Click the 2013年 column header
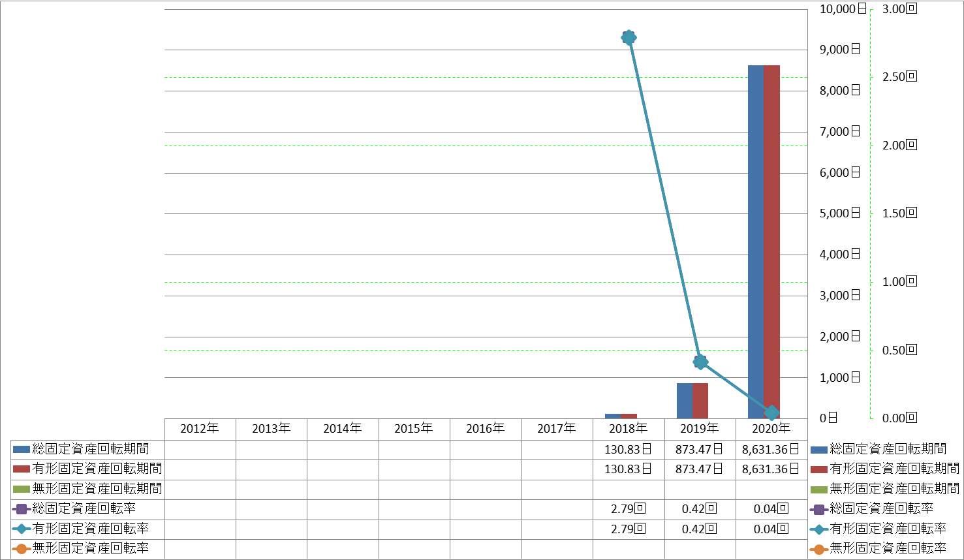The height and width of the screenshot is (560, 964). [272, 429]
